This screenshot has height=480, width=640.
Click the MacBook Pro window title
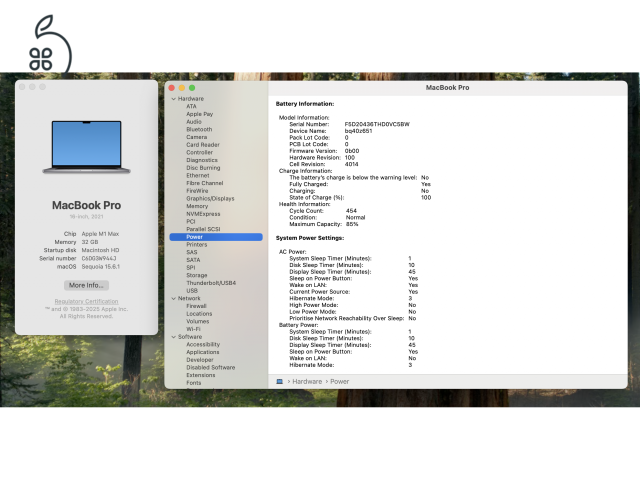[447, 88]
